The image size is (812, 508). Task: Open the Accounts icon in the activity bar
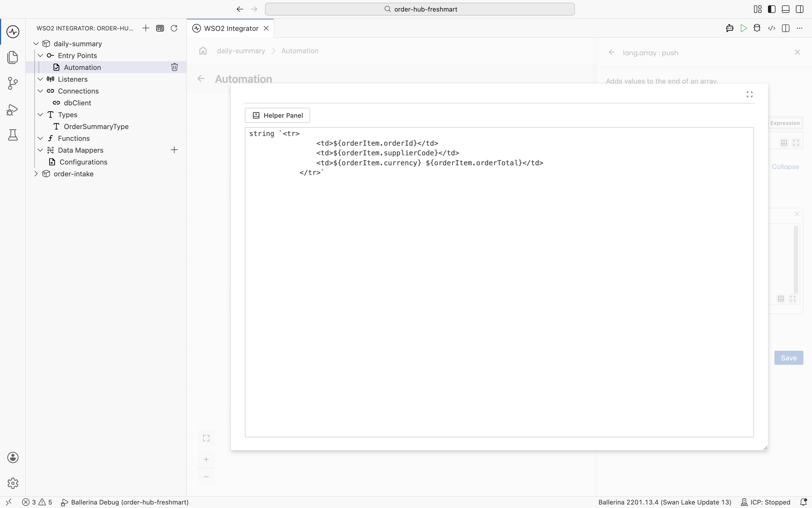click(x=13, y=457)
